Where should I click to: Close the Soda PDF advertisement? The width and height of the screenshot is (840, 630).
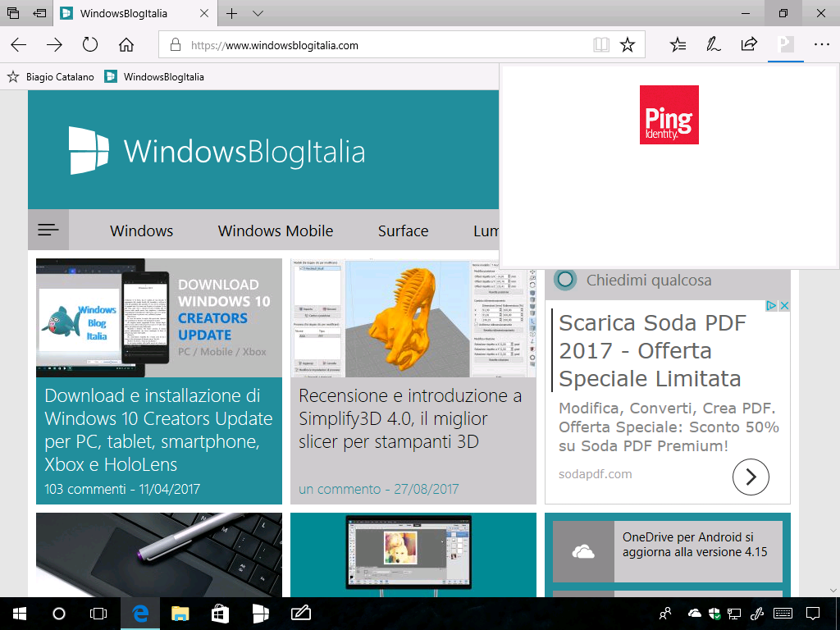(x=784, y=306)
